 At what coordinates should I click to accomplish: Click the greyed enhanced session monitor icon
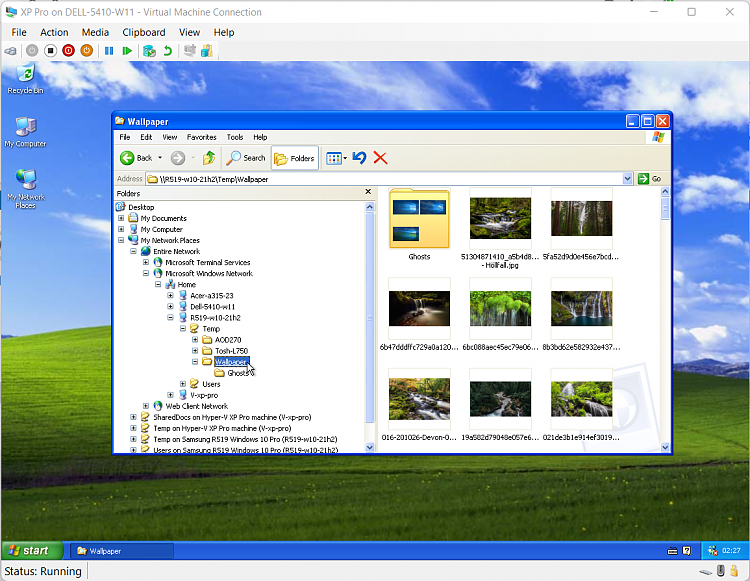(189, 51)
